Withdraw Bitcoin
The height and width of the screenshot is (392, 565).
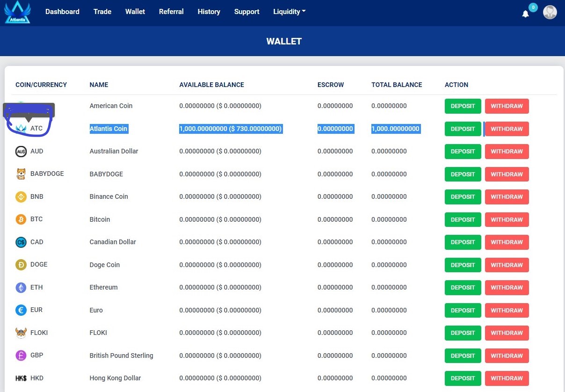coord(507,220)
